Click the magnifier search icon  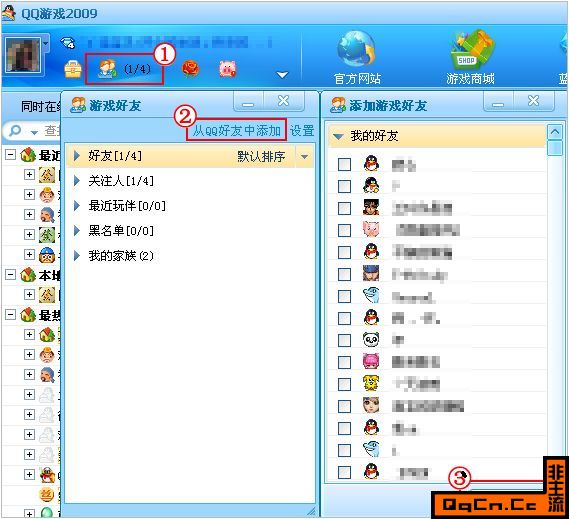click(15, 130)
